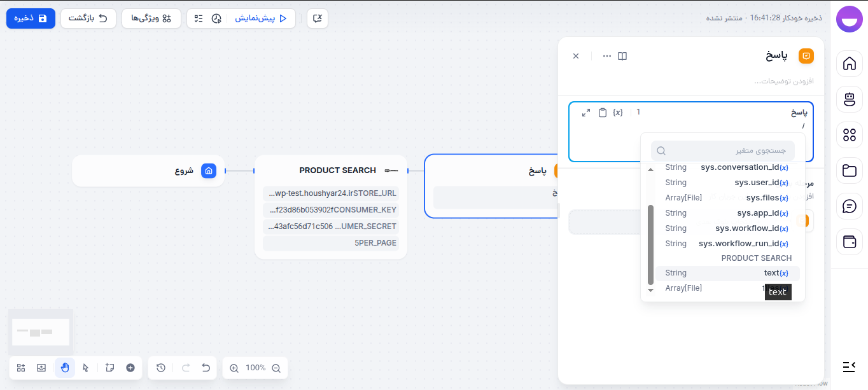Select the hand pan tool in canvas toolbar
Viewport: 868px width, 390px height.
[x=64, y=368]
